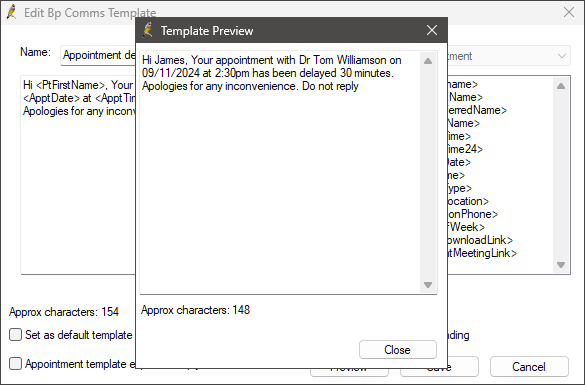
Task: Click scroll up arrow in merge fields list
Action: pyautogui.click(x=561, y=86)
